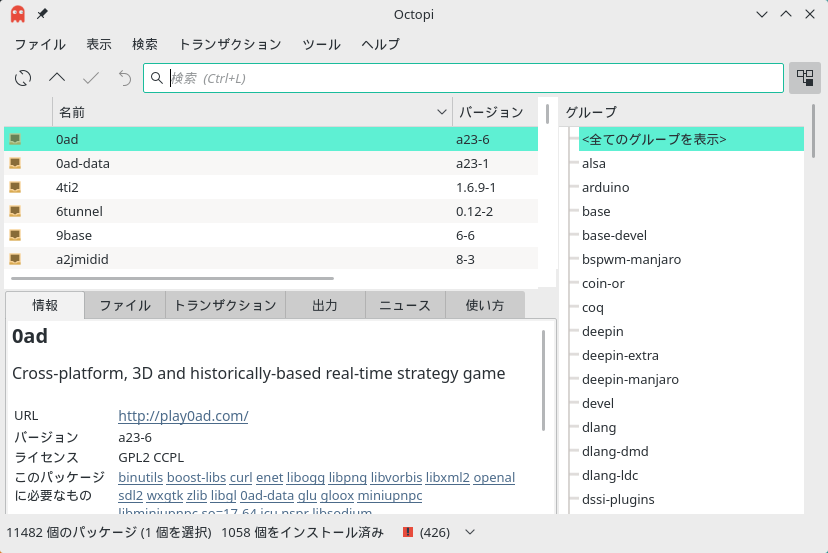Switch to the ファイル tab in lower pane

125,305
